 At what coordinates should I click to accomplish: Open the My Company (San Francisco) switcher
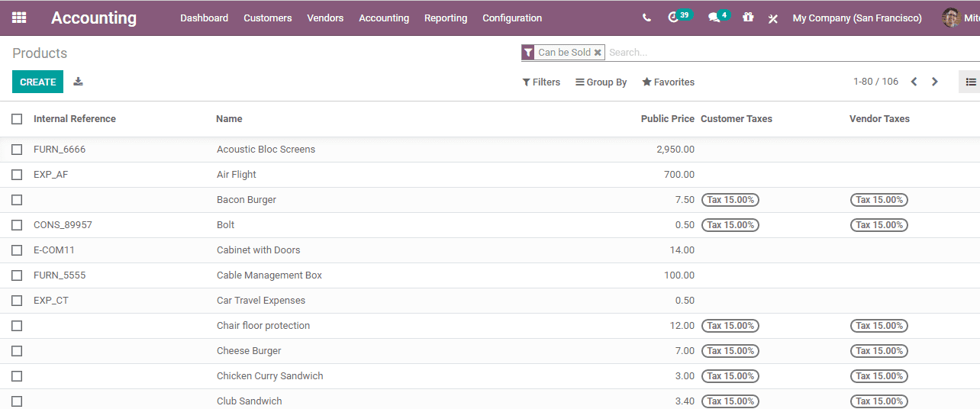857,18
